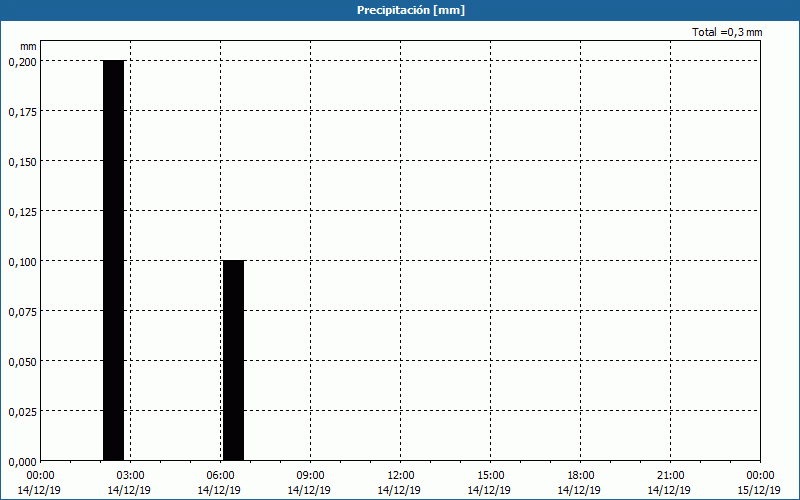Click the 21:00 time axis label
Screen dimensions: 800x500
[x=670, y=476]
